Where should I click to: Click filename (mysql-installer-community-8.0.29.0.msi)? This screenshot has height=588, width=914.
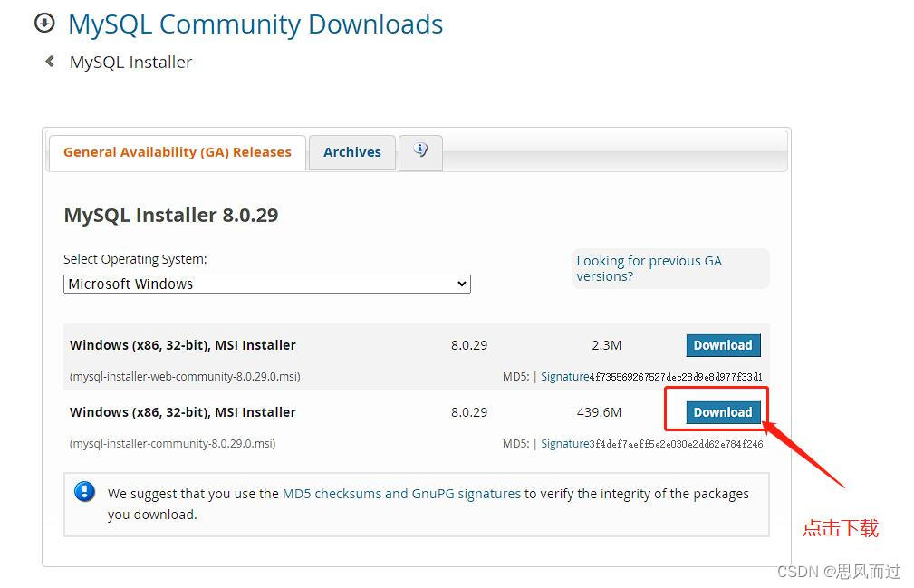[x=172, y=443]
